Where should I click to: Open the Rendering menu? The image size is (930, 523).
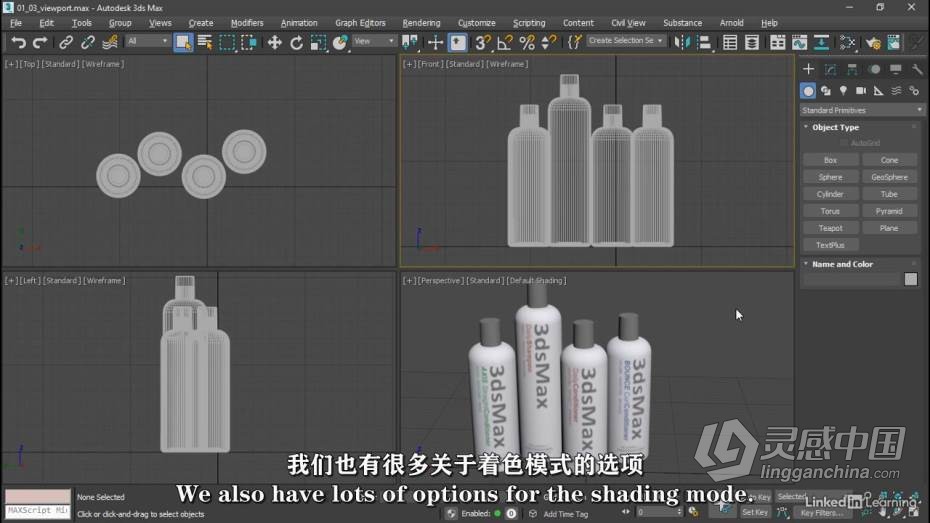[x=421, y=23]
